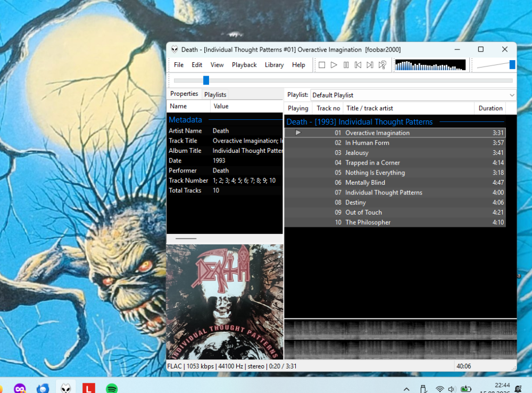Select track 10 The Philosopher
Viewport: 532px width, 393px height.
click(x=395, y=223)
